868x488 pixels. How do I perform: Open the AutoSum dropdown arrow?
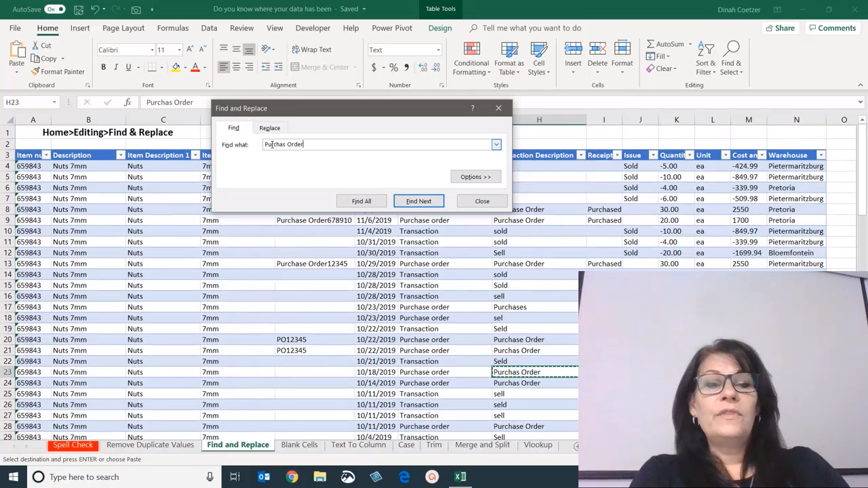point(690,45)
